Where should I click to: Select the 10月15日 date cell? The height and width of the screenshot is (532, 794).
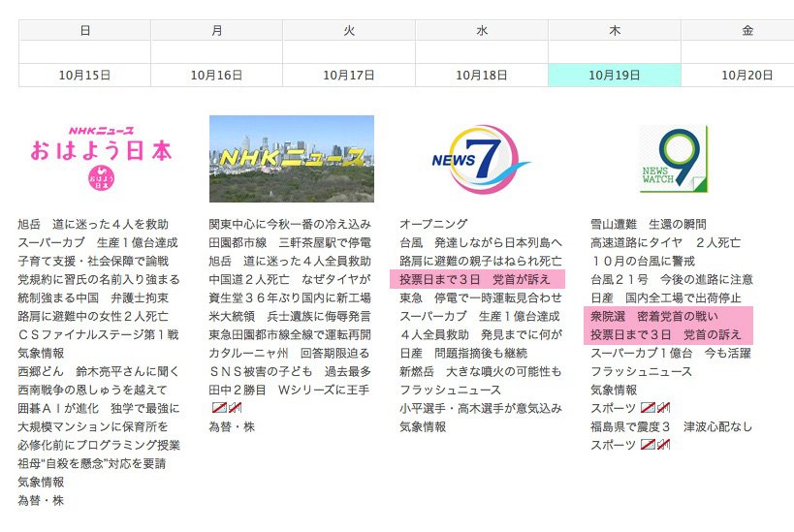(84, 76)
